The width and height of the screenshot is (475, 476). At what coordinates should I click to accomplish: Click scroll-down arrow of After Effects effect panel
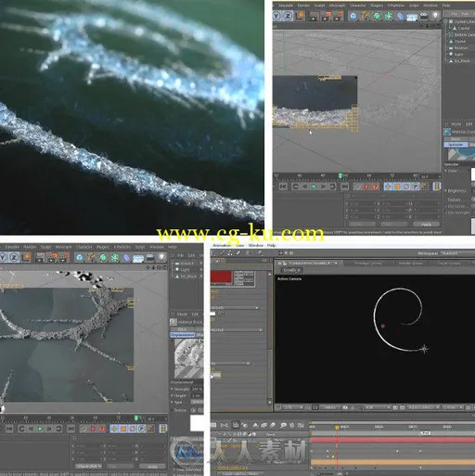[270, 402]
